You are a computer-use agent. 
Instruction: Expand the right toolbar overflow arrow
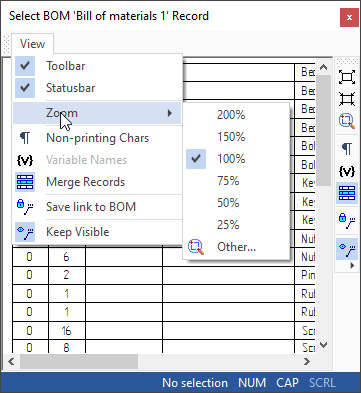click(352, 266)
